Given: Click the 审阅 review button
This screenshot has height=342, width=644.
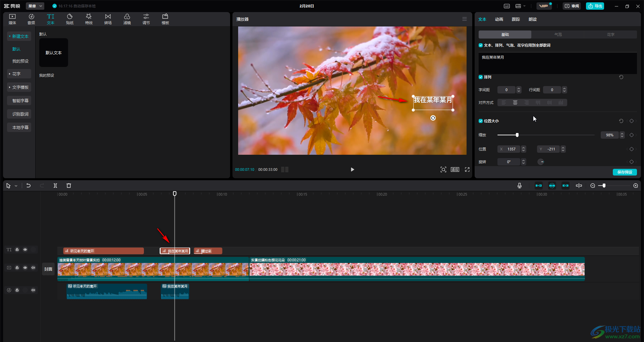Looking at the screenshot, I should click(572, 6).
